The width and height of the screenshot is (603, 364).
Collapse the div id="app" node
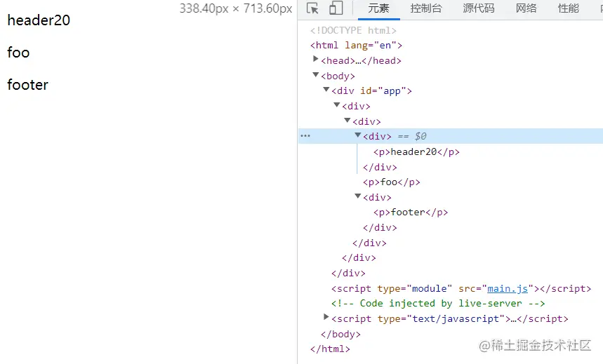[x=326, y=89]
